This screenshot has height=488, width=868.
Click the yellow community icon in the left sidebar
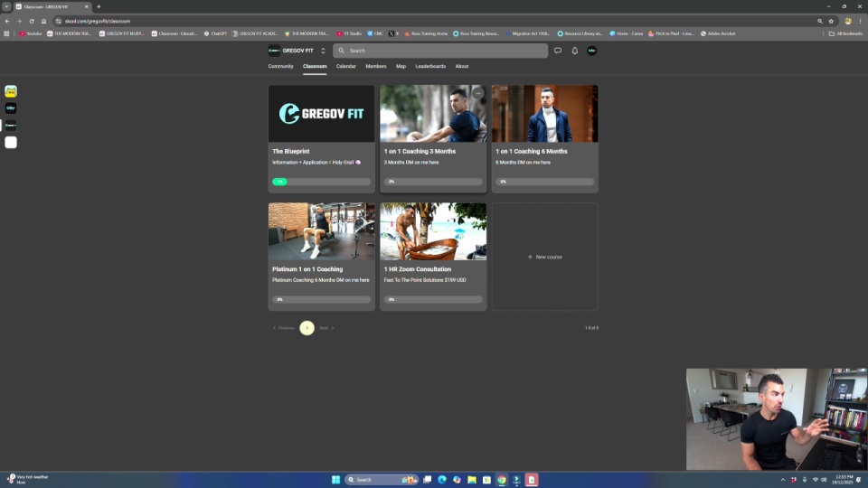tap(11, 91)
